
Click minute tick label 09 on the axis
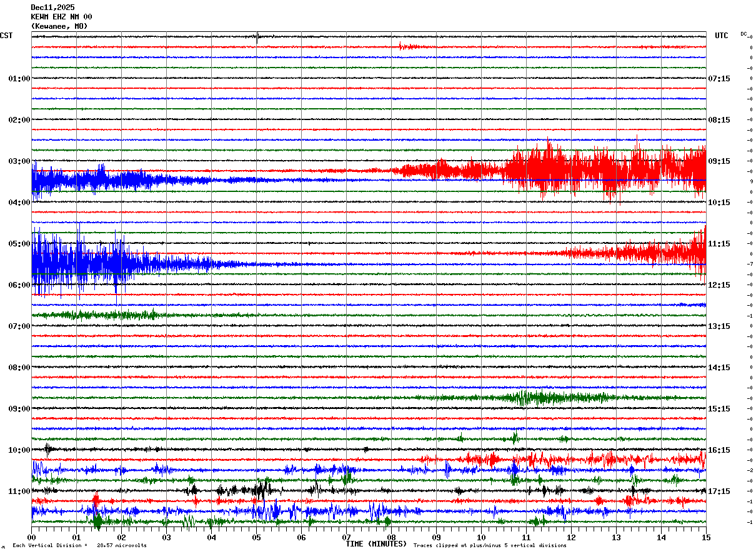(x=436, y=537)
